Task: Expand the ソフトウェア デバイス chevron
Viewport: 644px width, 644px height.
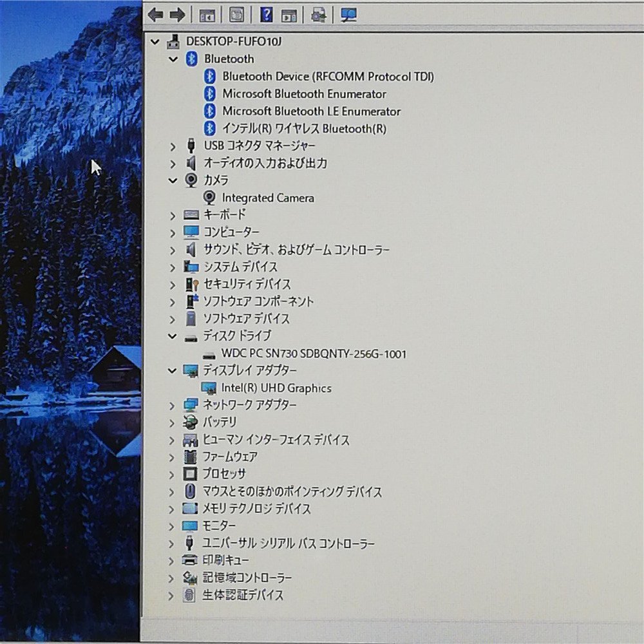Action: (x=173, y=319)
